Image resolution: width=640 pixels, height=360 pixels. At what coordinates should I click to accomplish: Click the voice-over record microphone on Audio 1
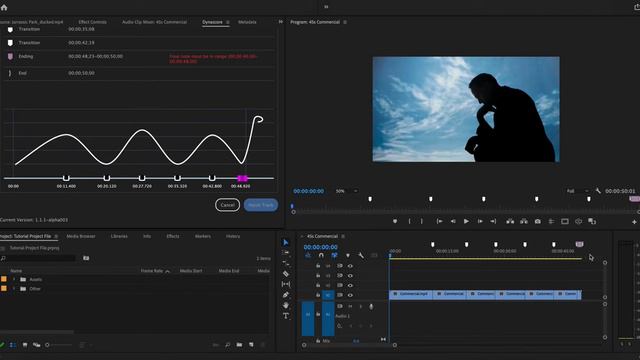371,306
